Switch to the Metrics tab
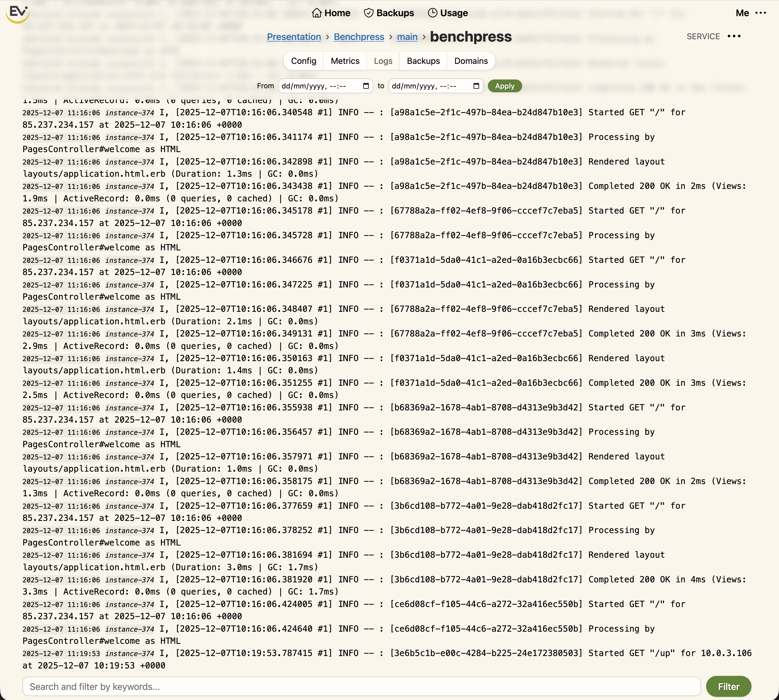Viewport: 779px width, 700px height. pyautogui.click(x=344, y=61)
